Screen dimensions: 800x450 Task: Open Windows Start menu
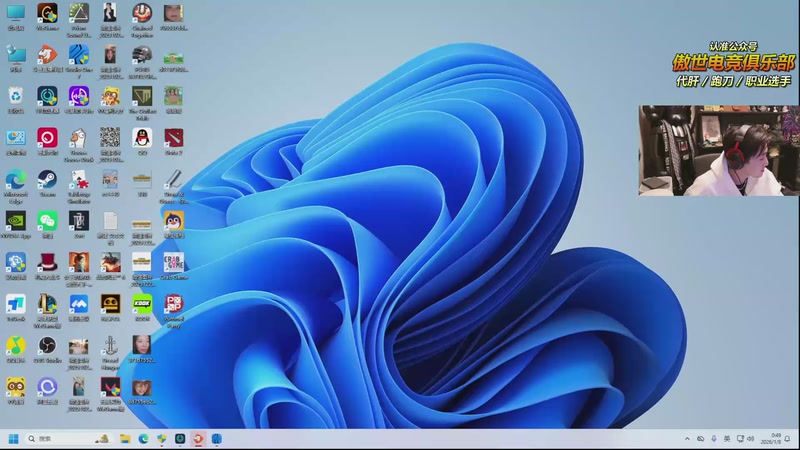(x=14, y=439)
